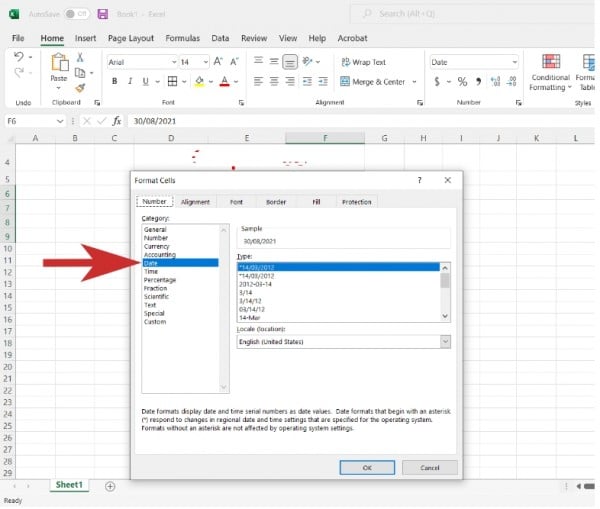
Task: Click Decrease Decimal icon
Action: pos(512,82)
